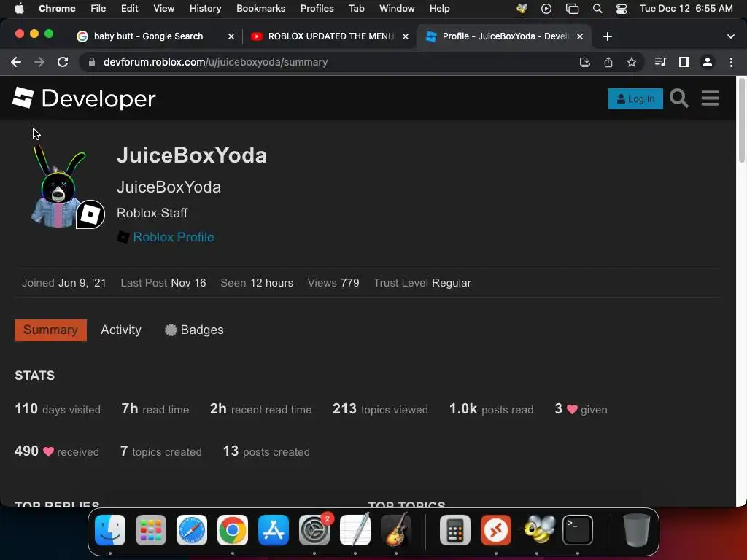
Task: Click the Roblox Developer logo
Action: (x=84, y=98)
